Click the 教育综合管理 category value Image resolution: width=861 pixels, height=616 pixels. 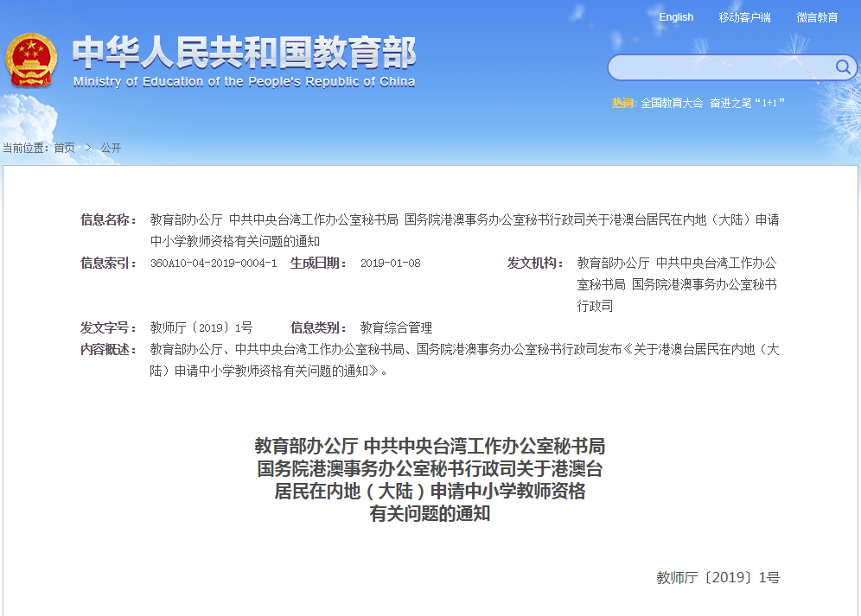click(396, 328)
